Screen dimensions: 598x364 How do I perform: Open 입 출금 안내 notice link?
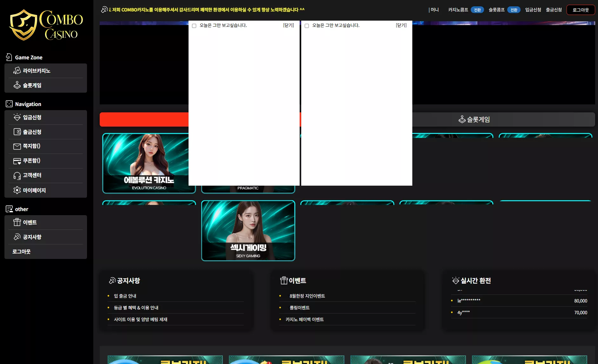[x=125, y=296]
